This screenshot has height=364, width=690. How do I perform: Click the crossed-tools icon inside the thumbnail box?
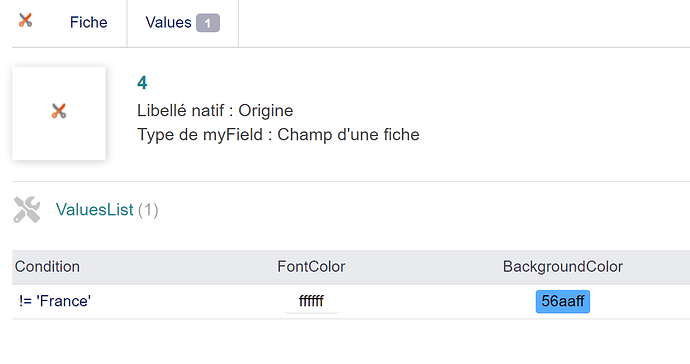click(59, 111)
